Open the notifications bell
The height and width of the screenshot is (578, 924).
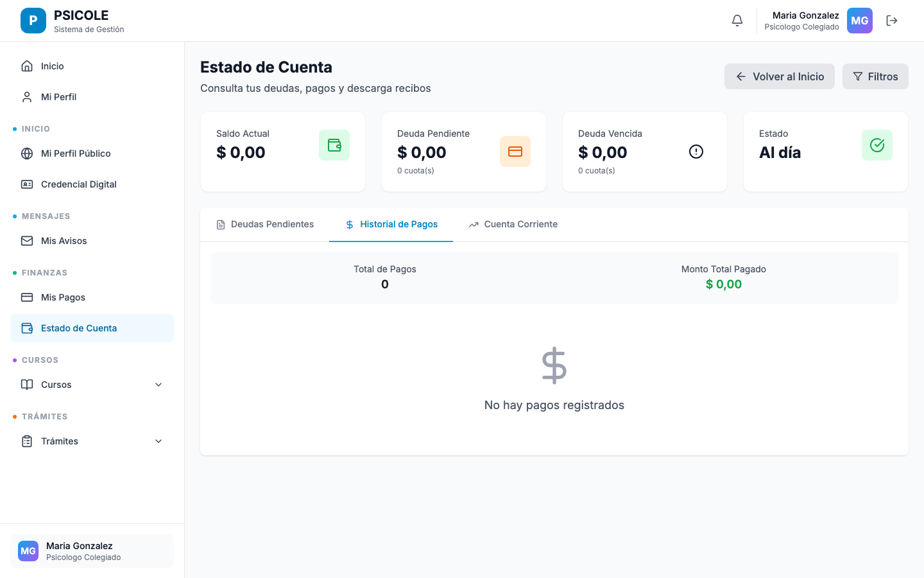[x=737, y=21]
